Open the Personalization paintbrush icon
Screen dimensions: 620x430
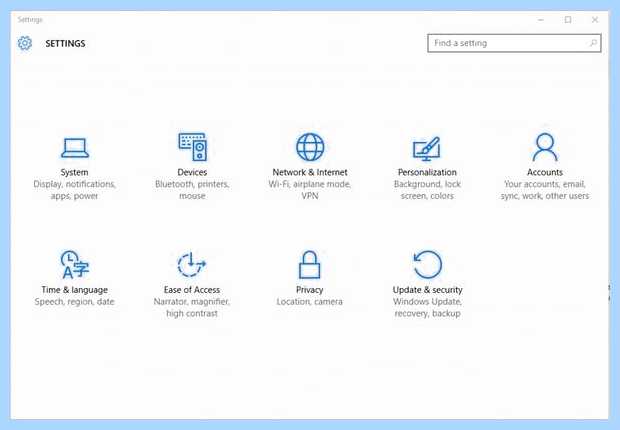(427, 149)
